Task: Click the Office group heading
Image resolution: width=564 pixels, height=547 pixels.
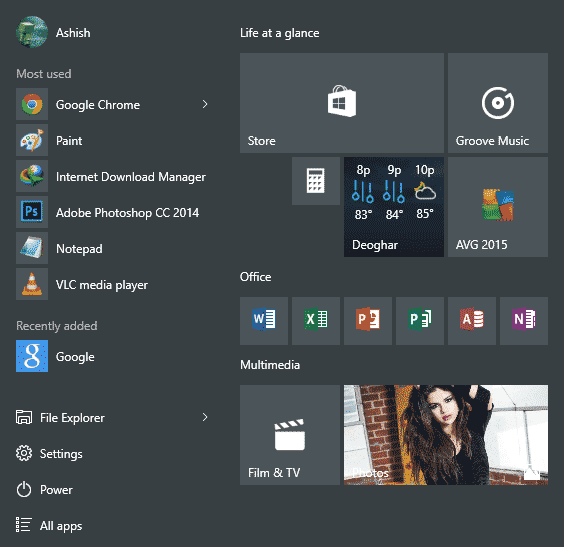Action: pyautogui.click(x=255, y=277)
